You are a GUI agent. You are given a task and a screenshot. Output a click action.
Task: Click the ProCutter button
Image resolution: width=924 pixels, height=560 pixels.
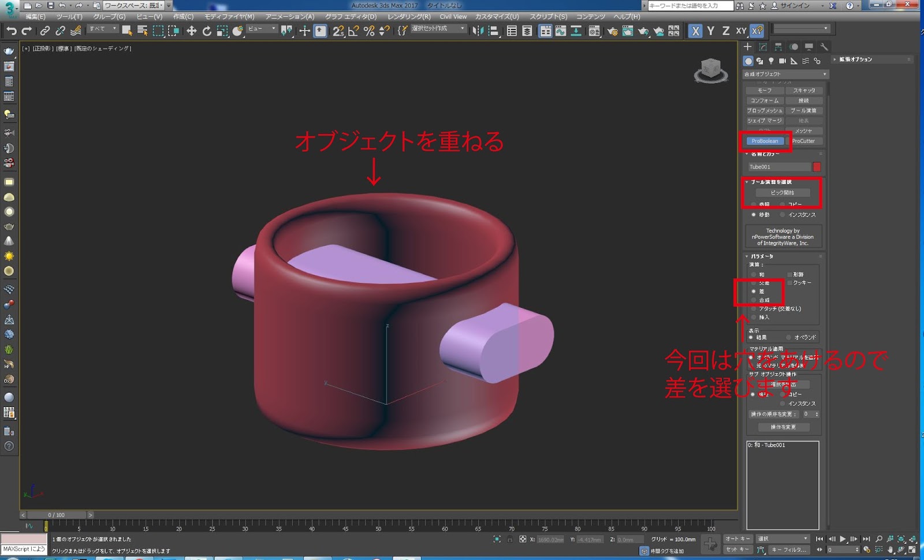pyautogui.click(x=803, y=141)
